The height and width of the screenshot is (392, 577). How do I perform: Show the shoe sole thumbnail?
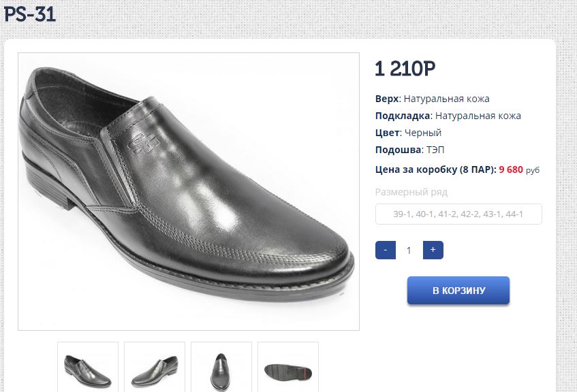pos(288,368)
